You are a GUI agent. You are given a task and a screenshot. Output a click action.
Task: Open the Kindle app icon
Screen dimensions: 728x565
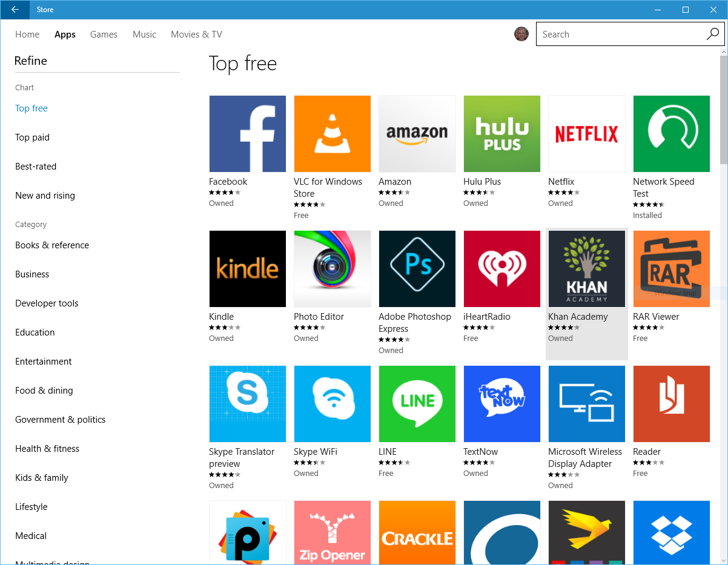click(247, 269)
